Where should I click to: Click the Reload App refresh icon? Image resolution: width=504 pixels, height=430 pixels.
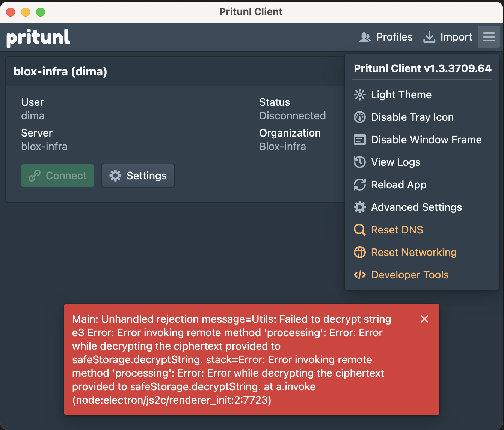click(360, 185)
